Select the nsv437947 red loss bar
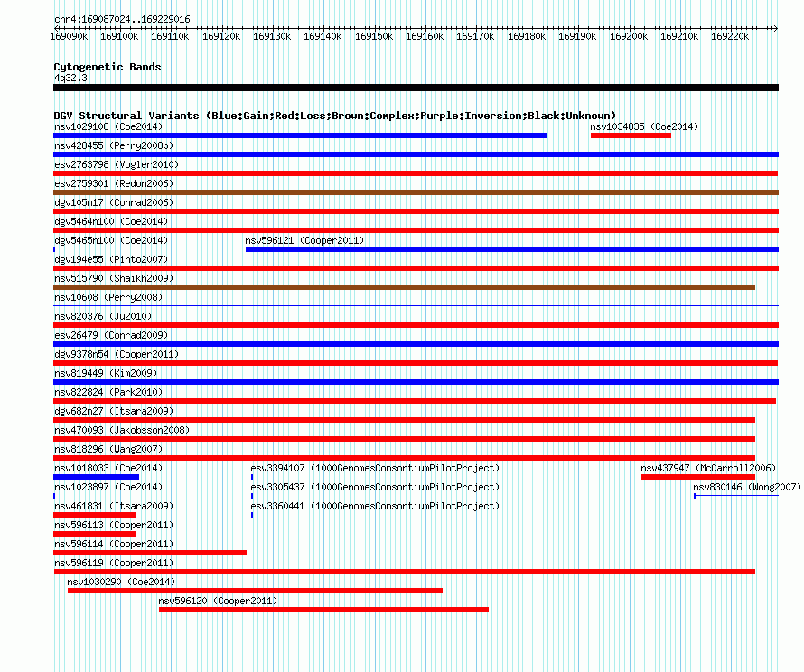 tap(698, 477)
